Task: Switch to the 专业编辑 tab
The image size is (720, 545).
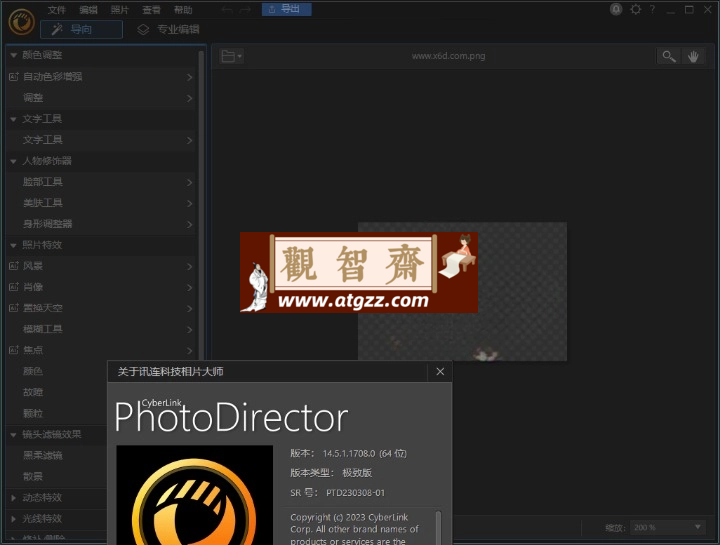Action: [168, 29]
